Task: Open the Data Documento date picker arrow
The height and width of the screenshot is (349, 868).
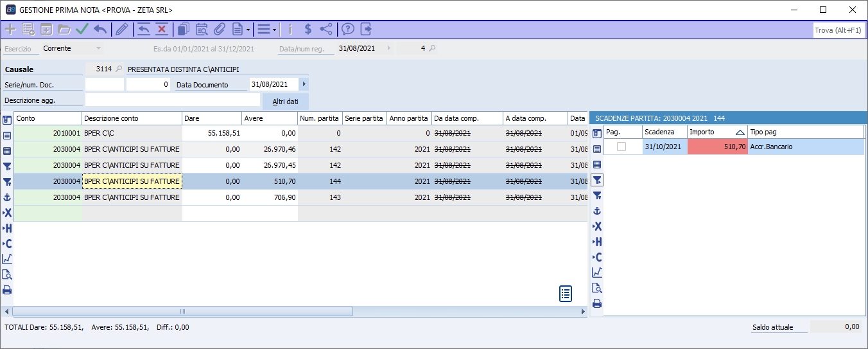Action: click(x=304, y=84)
